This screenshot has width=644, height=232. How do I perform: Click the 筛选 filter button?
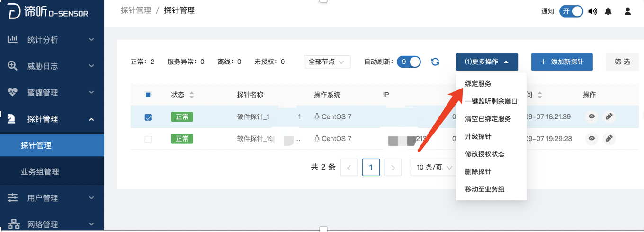point(622,62)
